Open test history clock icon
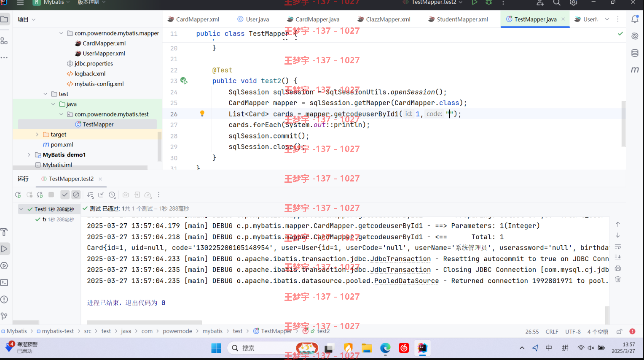Image resolution: width=644 pixels, height=360 pixels. pos(112,195)
